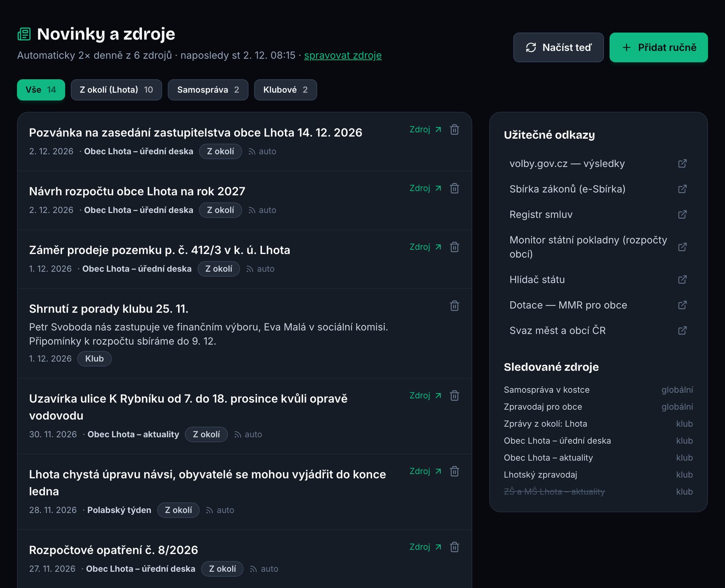The height and width of the screenshot is (588, 725).
Task: Delete the Návrh rozpočtu obce Lhota item
Action: [454, 188]
